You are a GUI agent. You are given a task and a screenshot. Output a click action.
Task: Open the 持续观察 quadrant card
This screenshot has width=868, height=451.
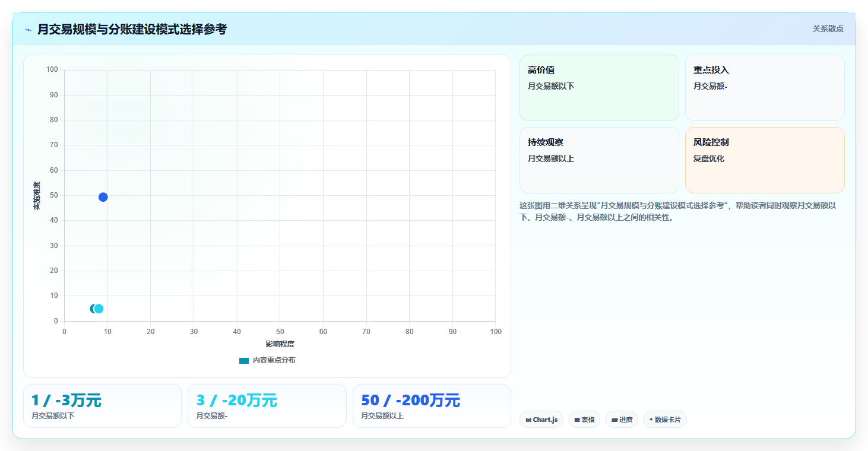599,160
